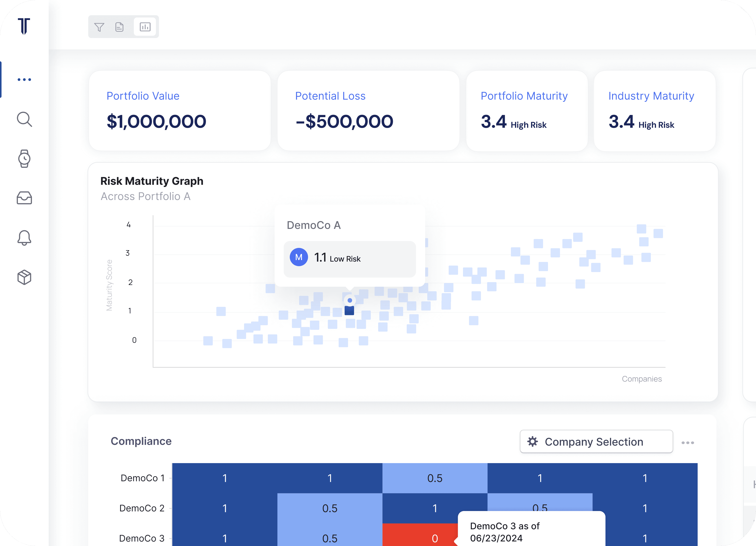756x546 pixels.
Task: Click the highlighted DemoCo A data point
Action: (349, 310)
